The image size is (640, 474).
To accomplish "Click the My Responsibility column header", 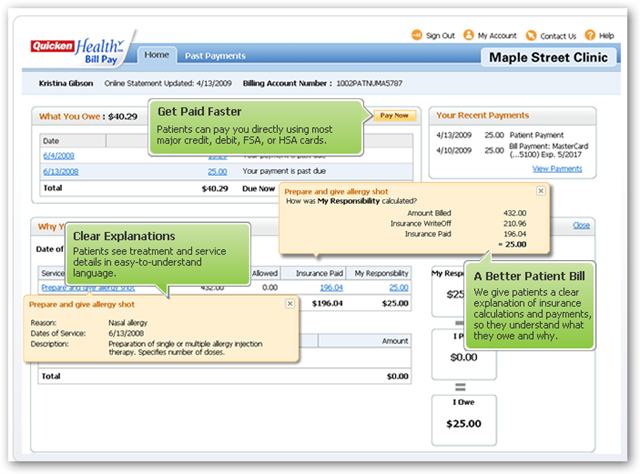I will pyautogui.click(x=379, y=273).
